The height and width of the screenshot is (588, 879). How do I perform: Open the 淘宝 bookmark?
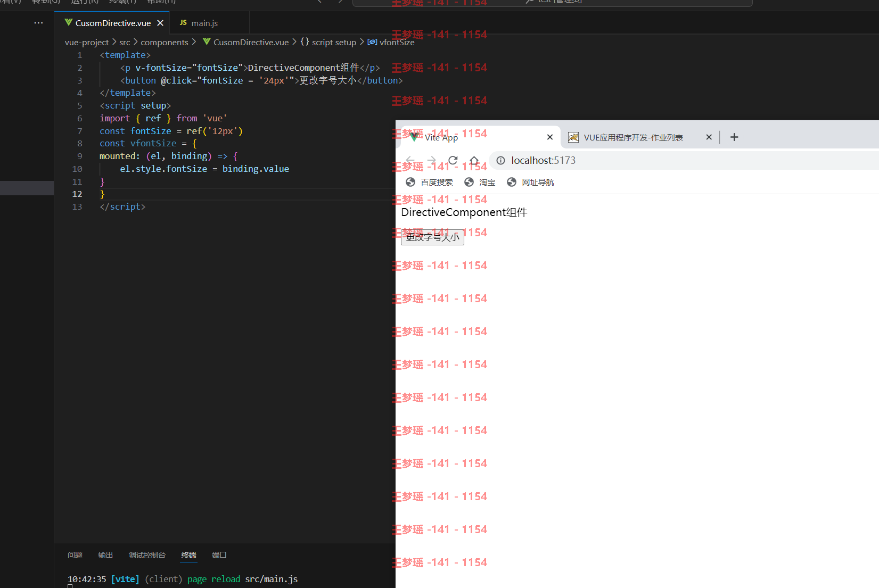[x=480, y=182]
